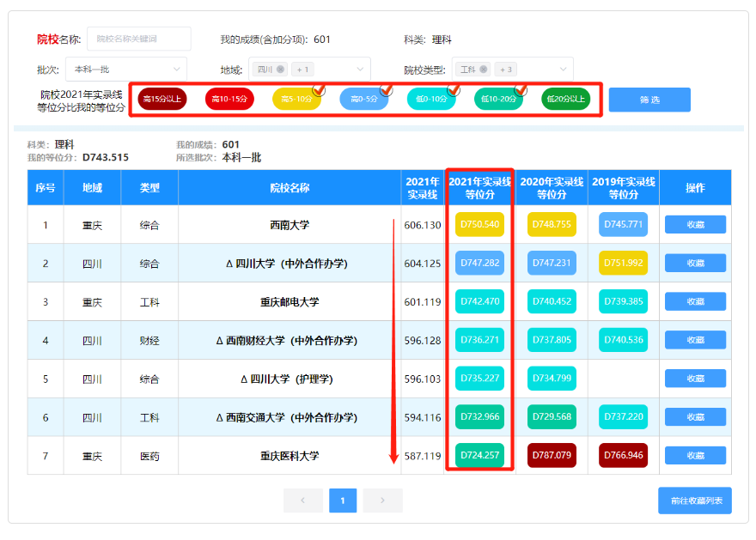Click 收藏 for 四川大学 (护理学)
This screenshot has width=756, height=540.
[695, 379]
